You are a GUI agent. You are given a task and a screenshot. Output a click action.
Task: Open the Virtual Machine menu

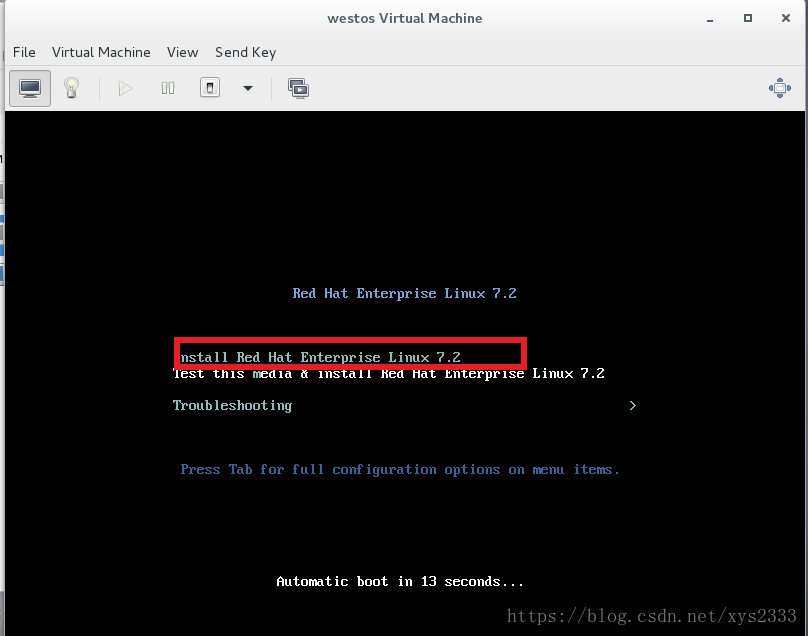pyautogui.click(x=101, y=53)
